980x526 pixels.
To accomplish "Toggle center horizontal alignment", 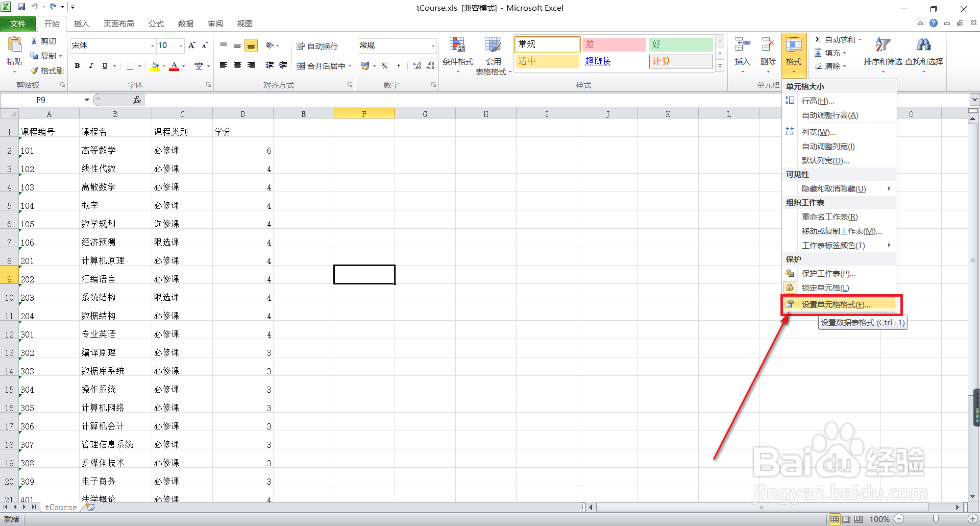I will tap(237, 65).
